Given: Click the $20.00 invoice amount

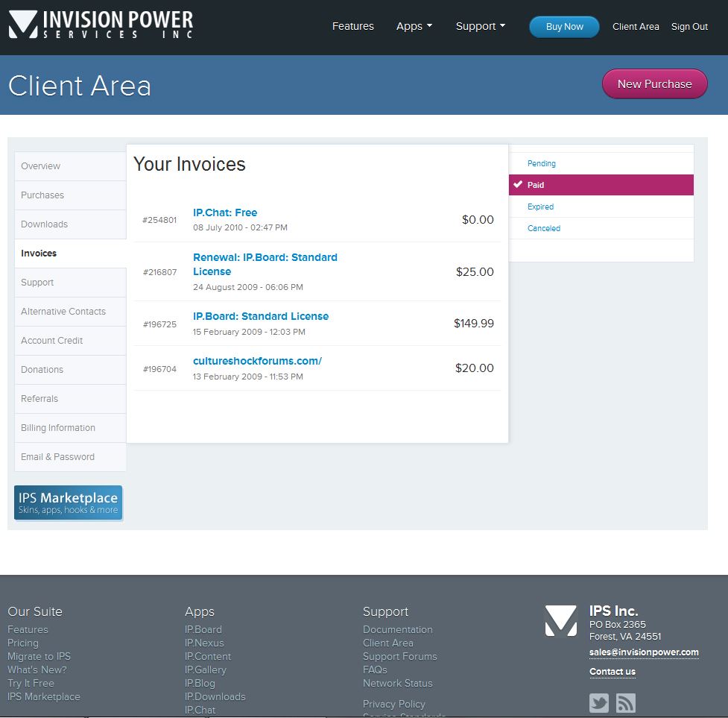Looking at the screenshot, I should [x=474, y=368].
